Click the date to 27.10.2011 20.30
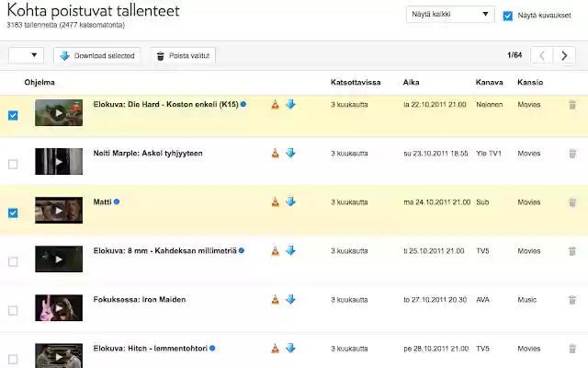 pos(435,300)
